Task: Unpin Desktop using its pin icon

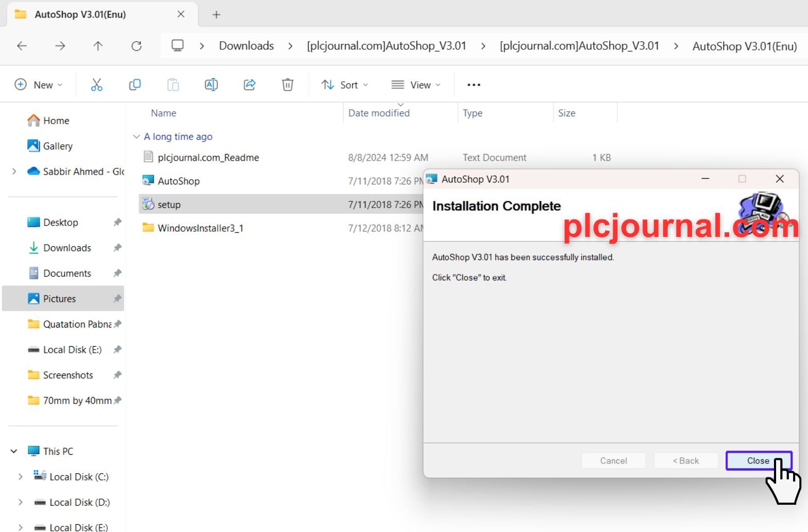Action: pos(117,222)
